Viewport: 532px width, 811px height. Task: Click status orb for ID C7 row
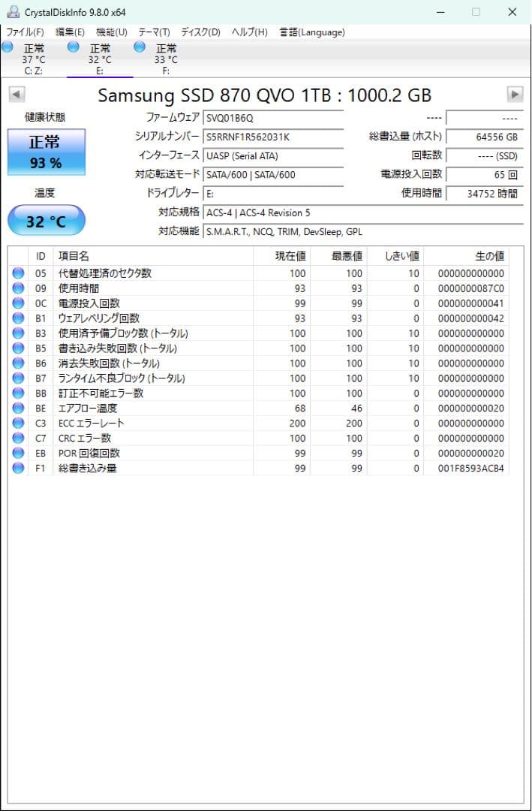coord(19,438)
